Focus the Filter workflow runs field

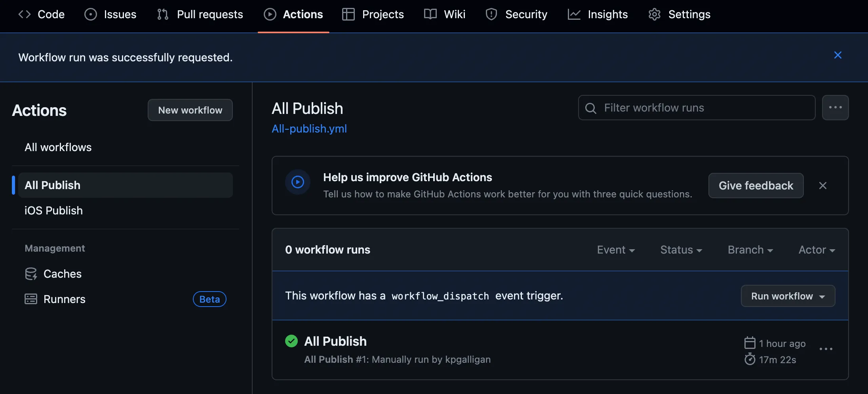click(697, 108)
